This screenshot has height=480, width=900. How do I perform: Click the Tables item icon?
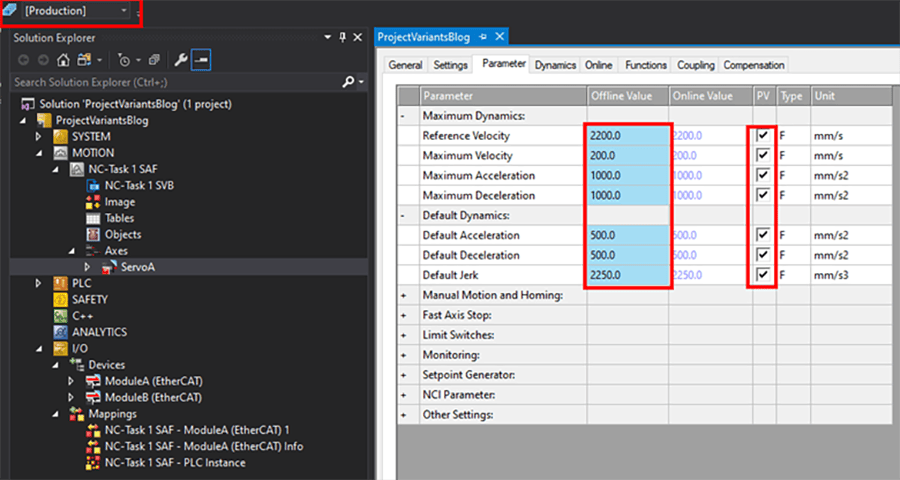point(93,218)
